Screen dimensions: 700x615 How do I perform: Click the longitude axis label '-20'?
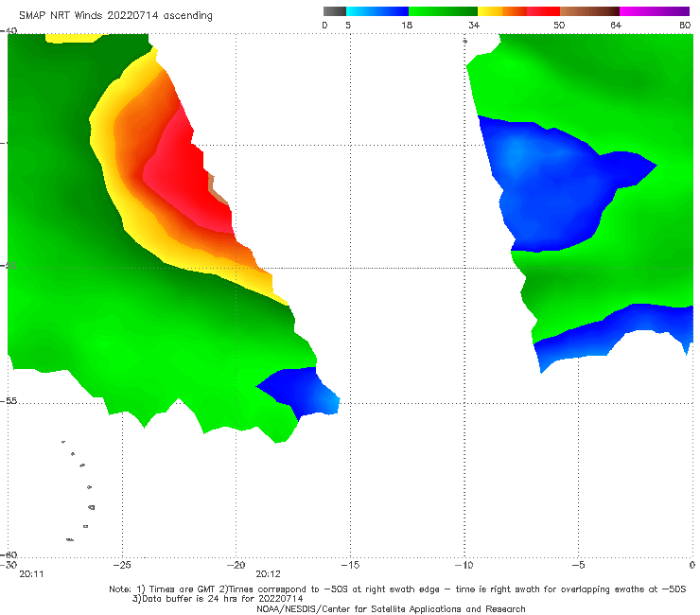coord(236,565)
